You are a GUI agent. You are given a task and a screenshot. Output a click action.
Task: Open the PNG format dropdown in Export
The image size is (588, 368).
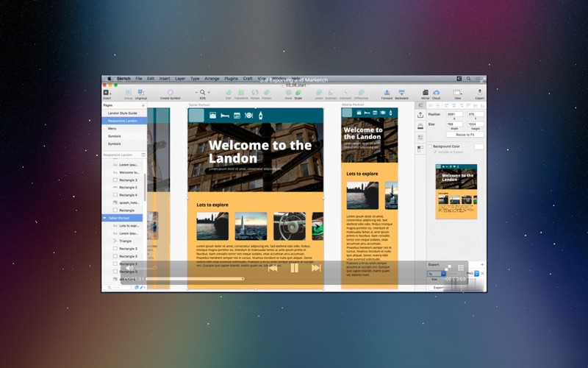click(x=473, y=274)
